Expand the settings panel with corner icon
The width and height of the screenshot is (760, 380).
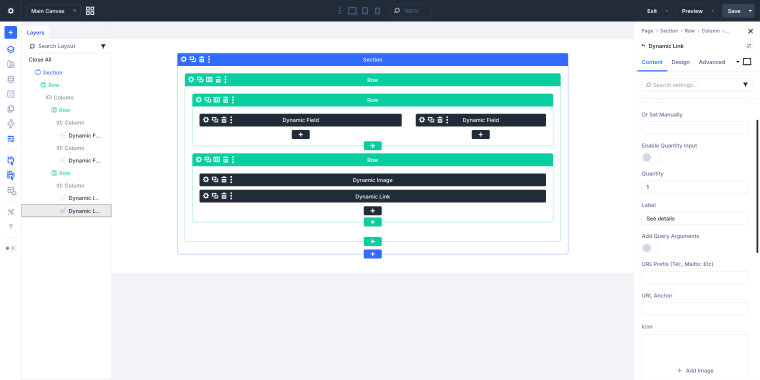(748, 46)
